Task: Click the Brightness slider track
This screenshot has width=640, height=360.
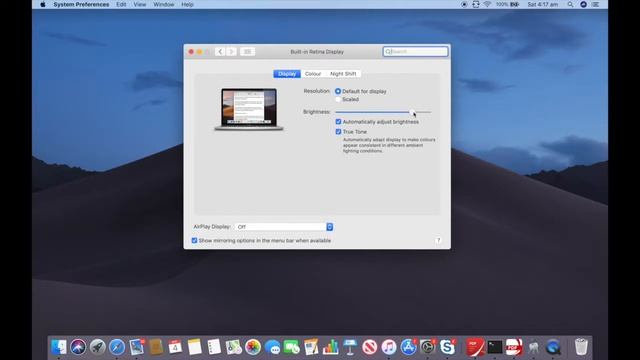Action: coord(383,112)
